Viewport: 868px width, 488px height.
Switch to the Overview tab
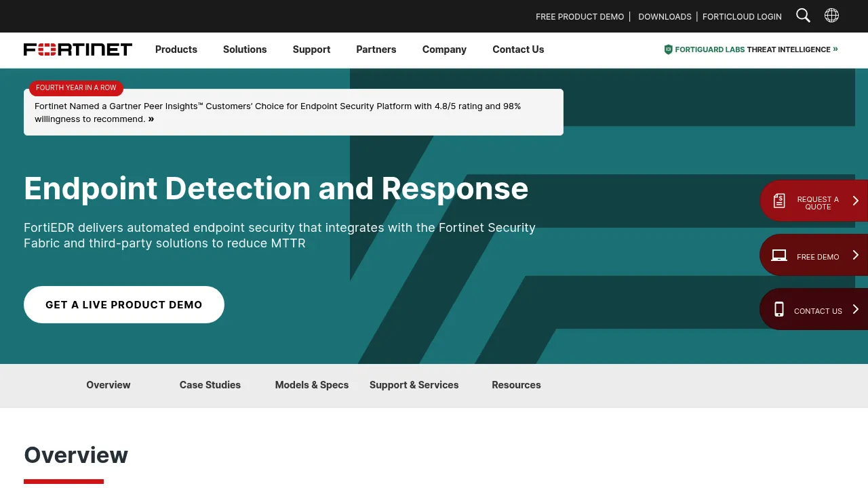[108, 385]
